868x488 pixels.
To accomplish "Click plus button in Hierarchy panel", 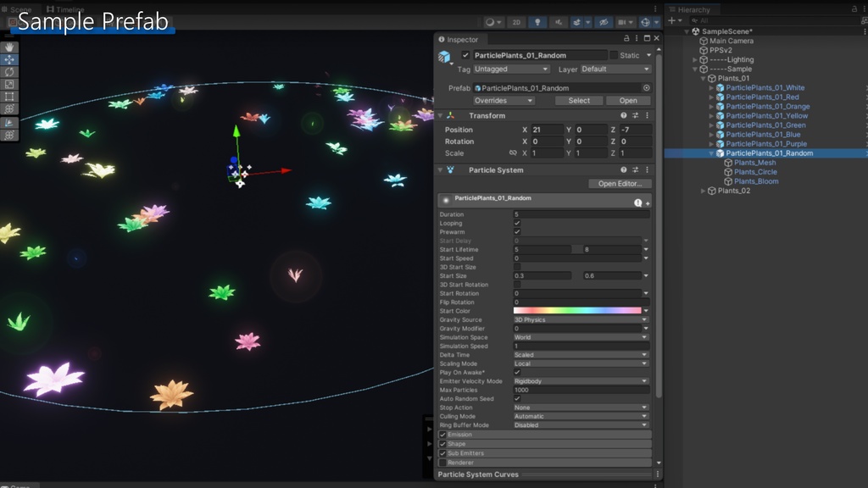I will pyautogui.click(x=671, y=20).
